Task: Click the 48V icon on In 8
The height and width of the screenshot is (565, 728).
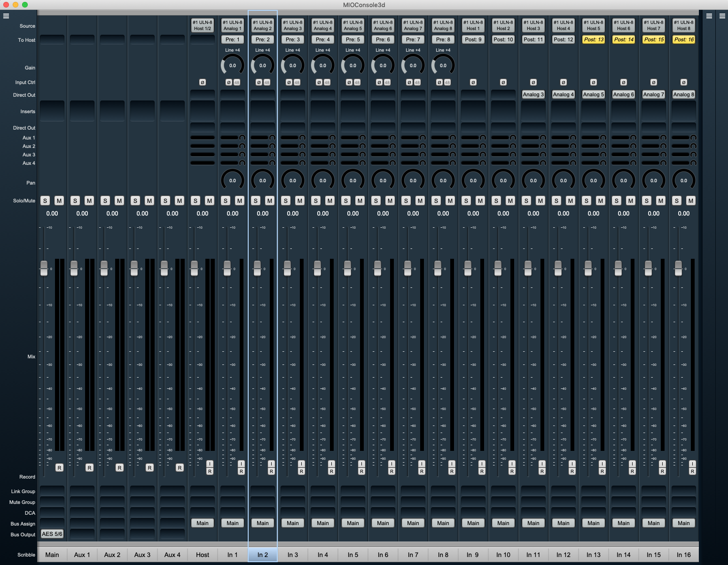Action: pyautogui.click(x=447, y=82)
